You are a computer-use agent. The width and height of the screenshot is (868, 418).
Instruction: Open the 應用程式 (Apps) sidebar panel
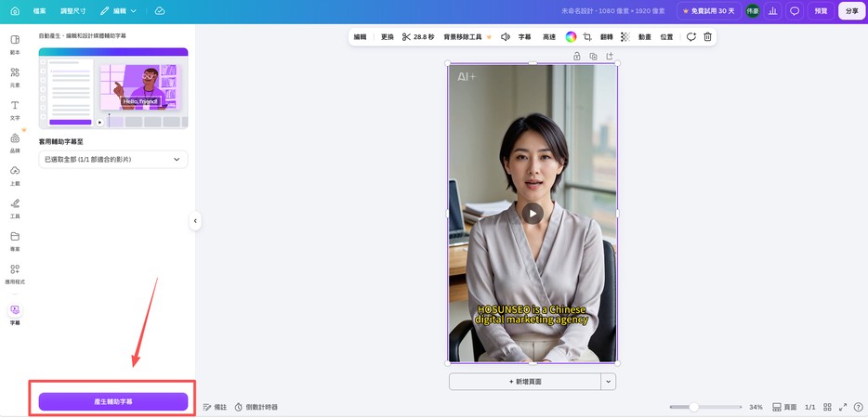(x=15, y=273)
